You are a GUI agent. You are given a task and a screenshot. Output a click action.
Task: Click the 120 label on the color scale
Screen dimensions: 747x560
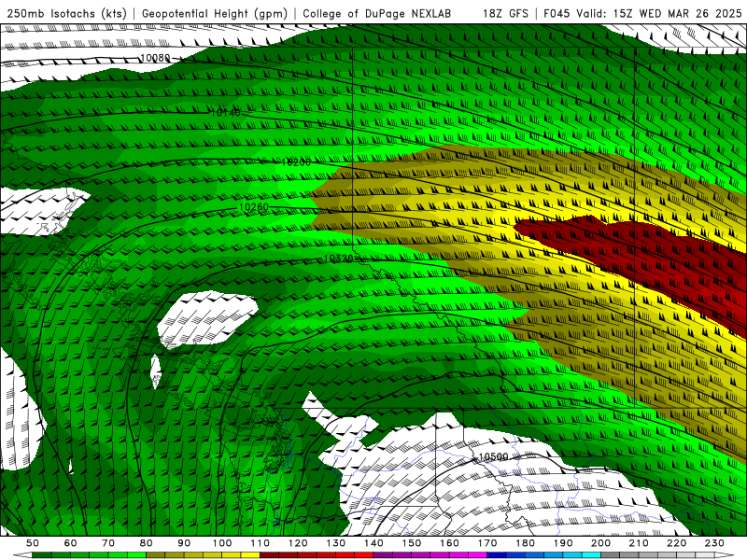[x=298, y=543]
